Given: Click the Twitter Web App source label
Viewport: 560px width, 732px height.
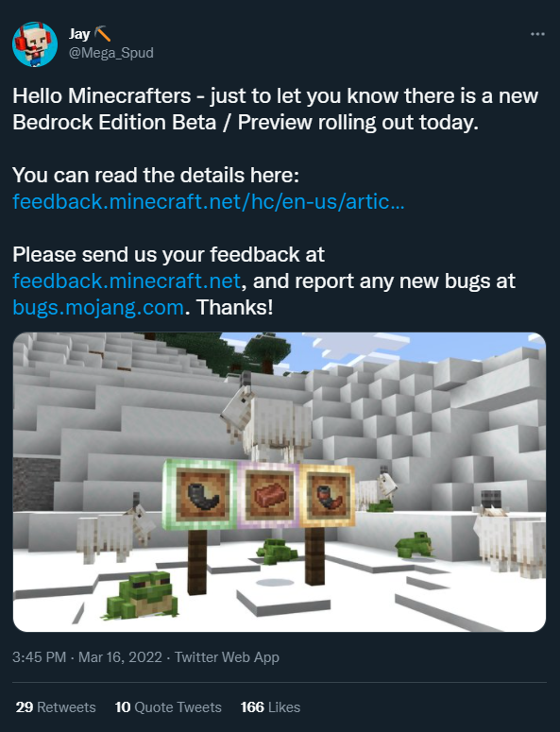Looking at the screenshot, I should pyautogui.click(x=227, y=657).
